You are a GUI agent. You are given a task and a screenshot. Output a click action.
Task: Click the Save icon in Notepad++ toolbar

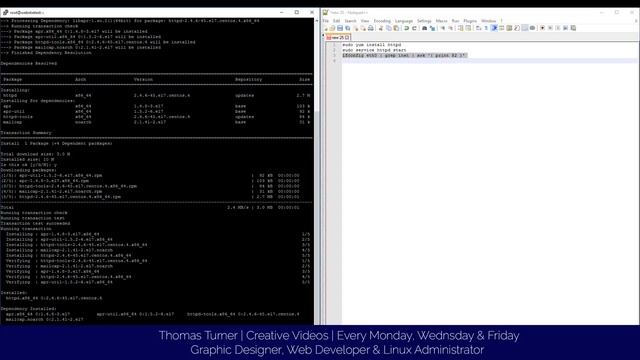click(340, 28)
